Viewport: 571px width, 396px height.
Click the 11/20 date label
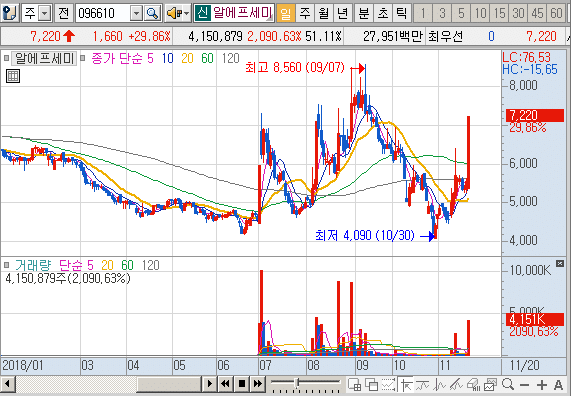[x=524, y=365]
